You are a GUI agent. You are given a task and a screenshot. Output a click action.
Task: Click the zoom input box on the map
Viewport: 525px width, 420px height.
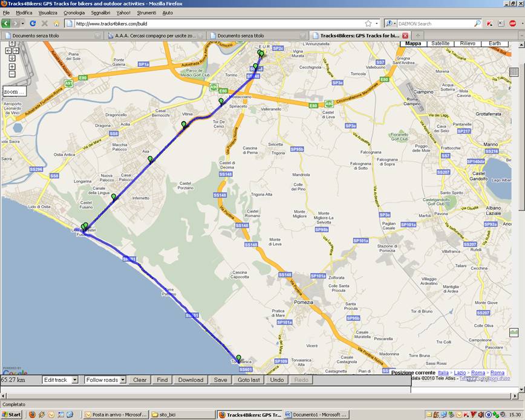15,91
